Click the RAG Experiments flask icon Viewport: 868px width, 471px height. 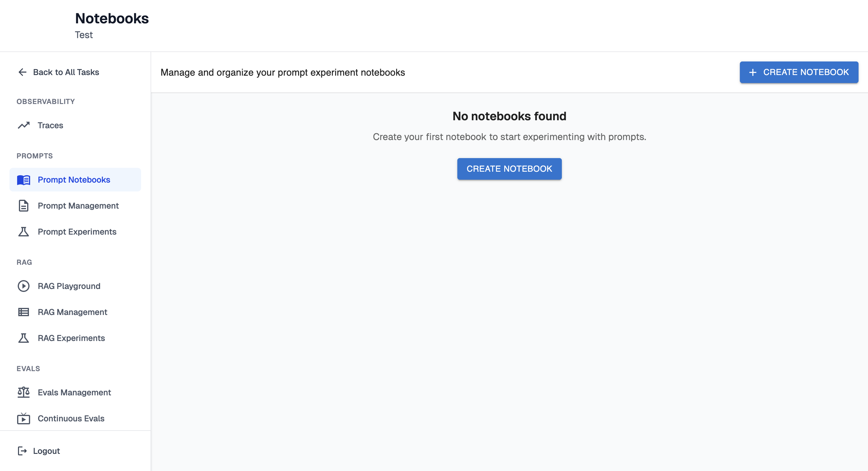pos(24,338)
